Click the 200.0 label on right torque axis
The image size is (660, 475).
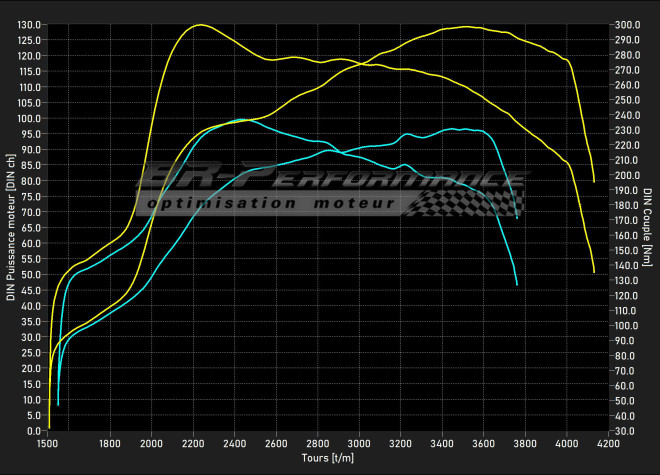point(628,175)
